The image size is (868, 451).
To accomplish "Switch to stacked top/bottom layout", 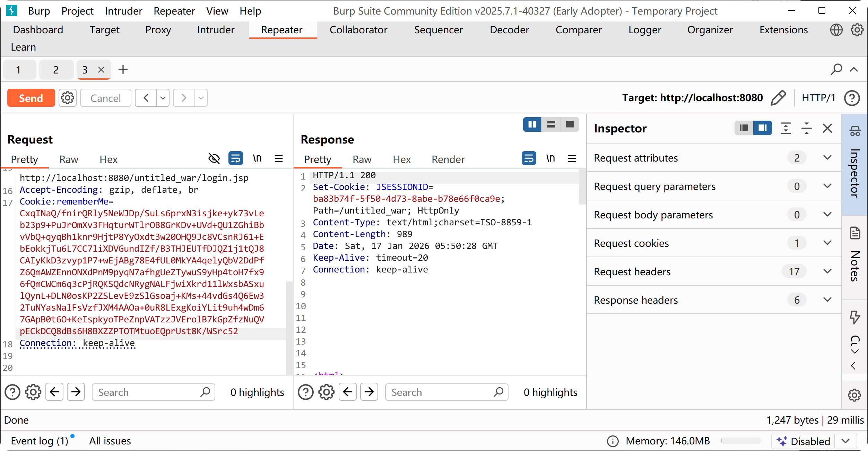I will (551, 124).
